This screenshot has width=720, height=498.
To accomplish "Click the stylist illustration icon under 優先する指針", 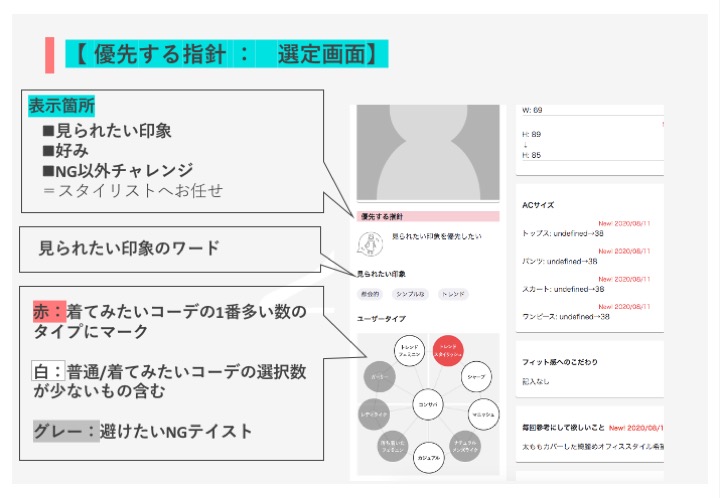I will [x=371, y=242].
